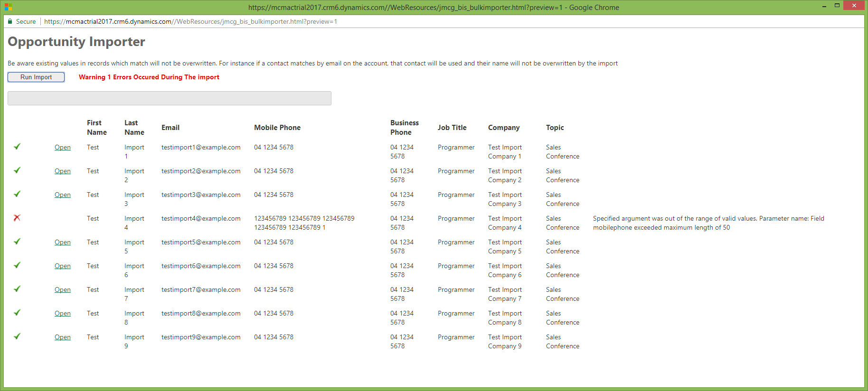Viewport: 868px width, 391px height.
Task: Click the import progress bar
Action: (x=170, y=98)
